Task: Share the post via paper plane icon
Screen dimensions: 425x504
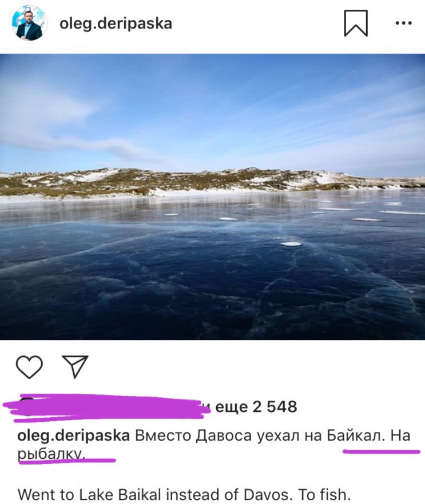Action: point(75,366)
